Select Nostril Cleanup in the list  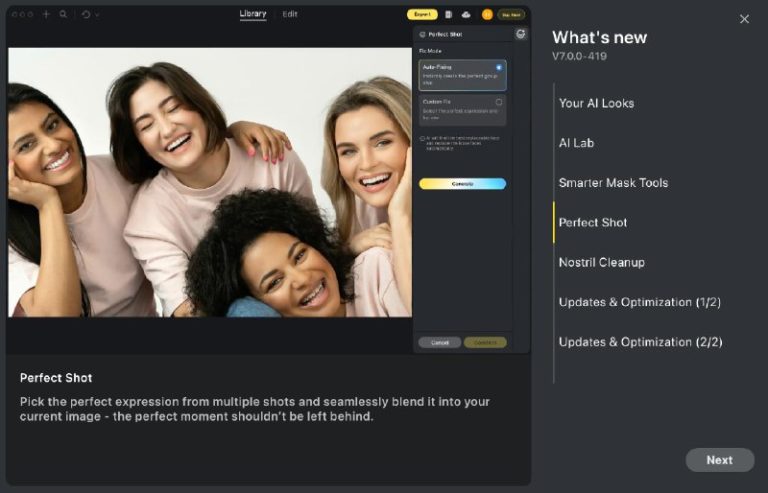tap(601, 262)
